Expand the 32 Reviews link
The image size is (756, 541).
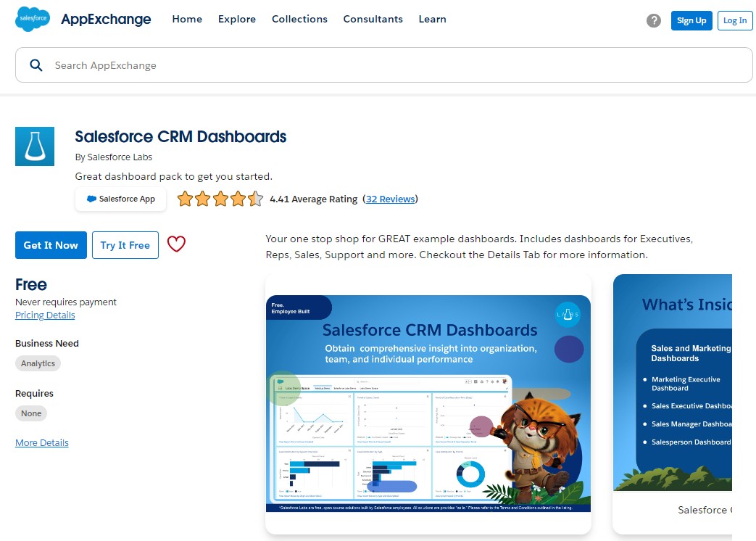click(391, 199)
